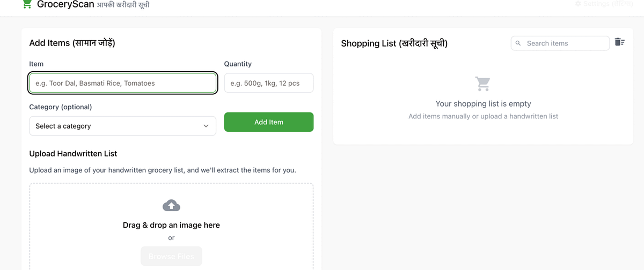The image size is (644, 270).
Task: Click the clear shopping list trash icon
Action: click(620, 42)
